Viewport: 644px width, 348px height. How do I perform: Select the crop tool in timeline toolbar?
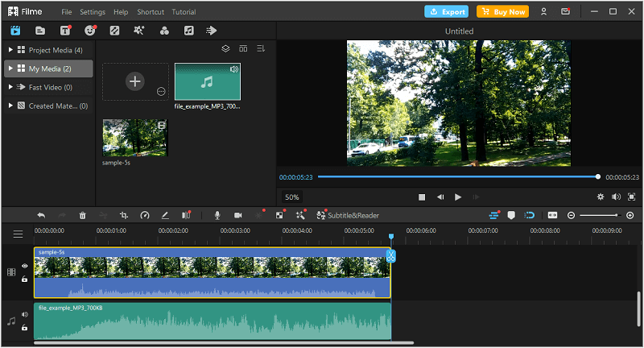pos(124,215)
